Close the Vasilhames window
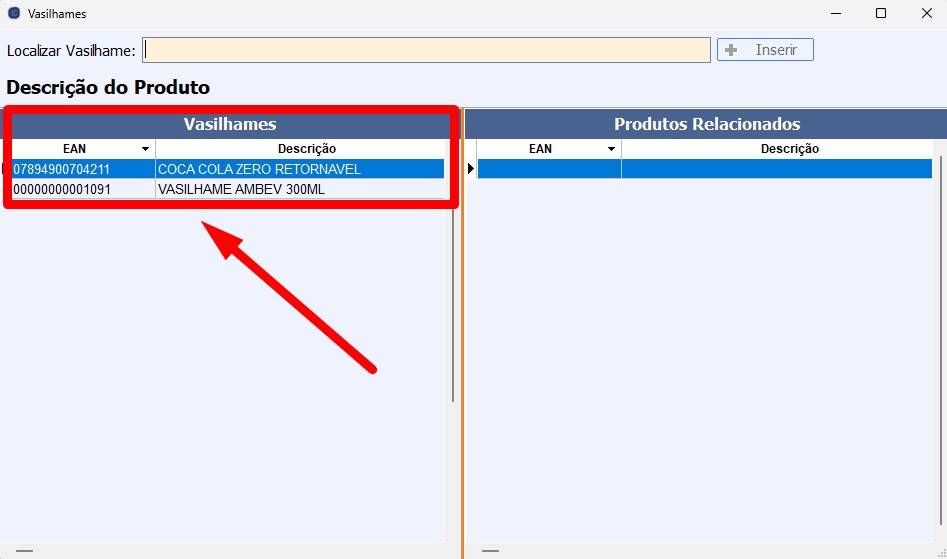Screen dimensions: 947x559 coord(927,13)
